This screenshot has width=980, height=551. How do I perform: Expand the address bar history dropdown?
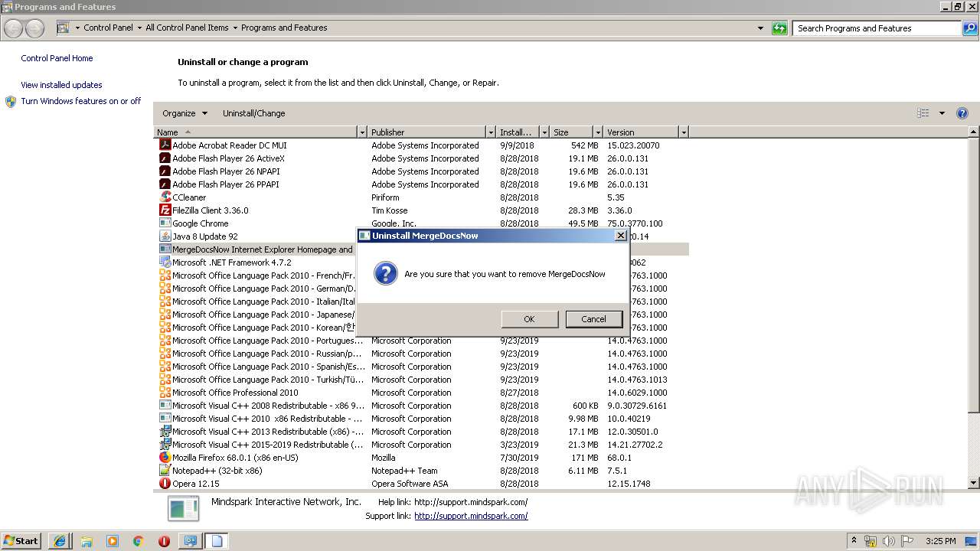click(x=760, y=28)
